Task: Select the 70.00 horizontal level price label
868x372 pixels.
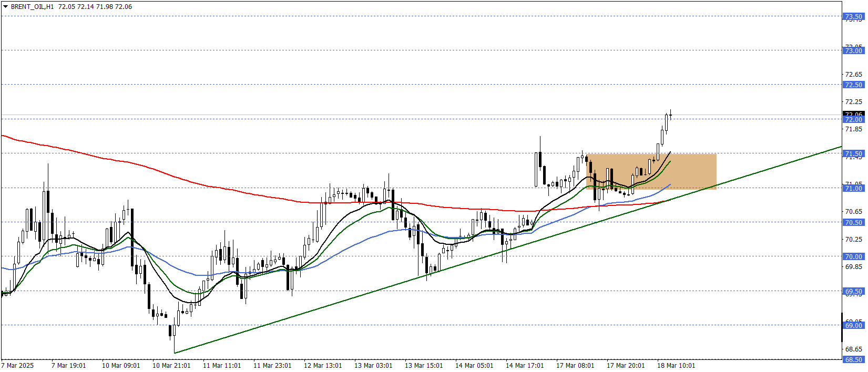Action: pyautogui.click(x=854, y=256)
